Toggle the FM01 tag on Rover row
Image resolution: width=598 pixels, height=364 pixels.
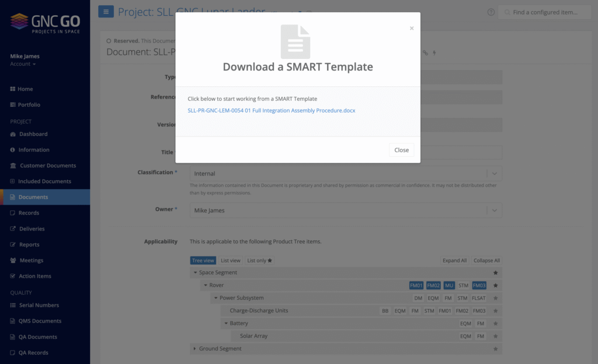(416, 285)
